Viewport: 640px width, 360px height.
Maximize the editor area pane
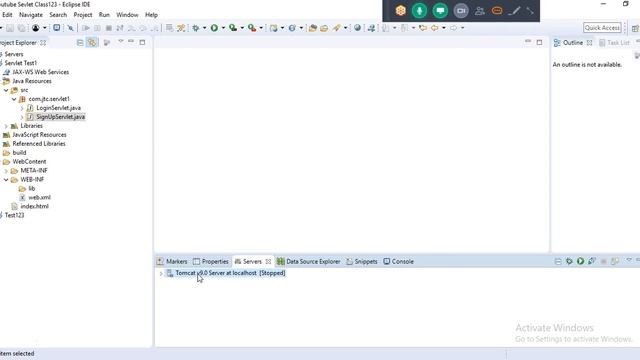[539, 42]
